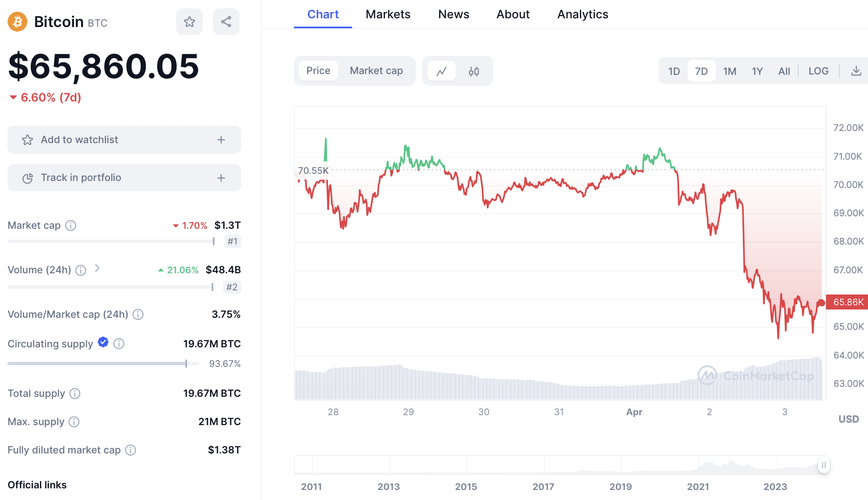Select the 1D time range

point(674,71)
